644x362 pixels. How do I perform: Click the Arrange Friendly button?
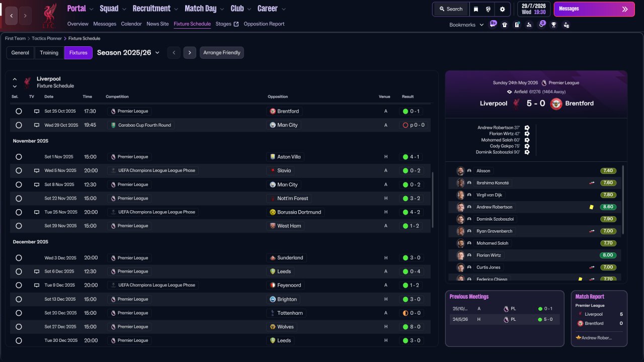pos(222,53)
